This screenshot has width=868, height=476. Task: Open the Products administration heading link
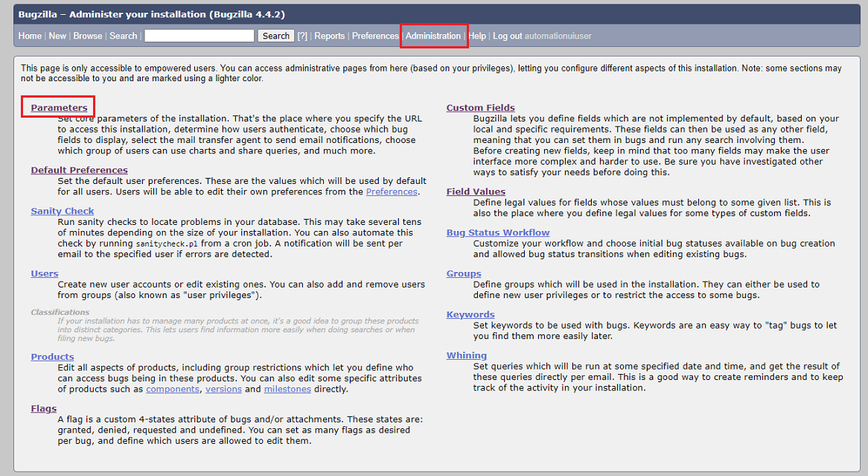tap(52, 357)
